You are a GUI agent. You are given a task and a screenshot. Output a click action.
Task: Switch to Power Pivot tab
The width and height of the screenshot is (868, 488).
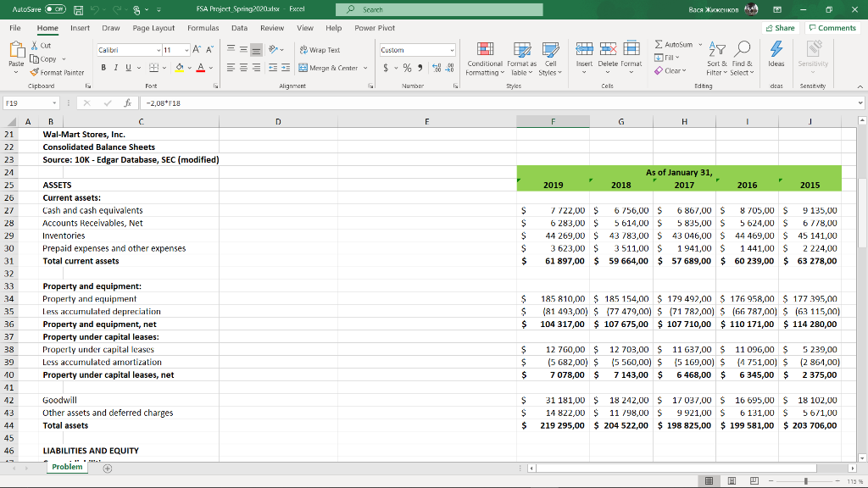click(x=375, y=28)
